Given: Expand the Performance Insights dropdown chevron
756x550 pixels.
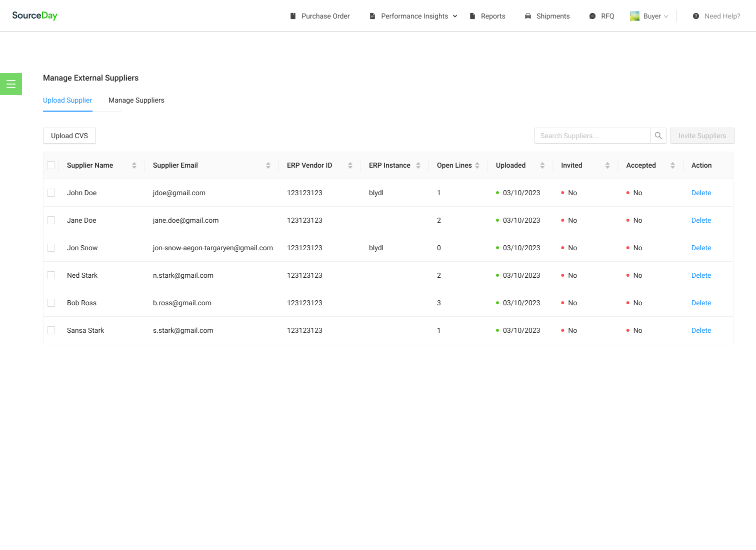Looking at the screenshot, I should 455,16.
